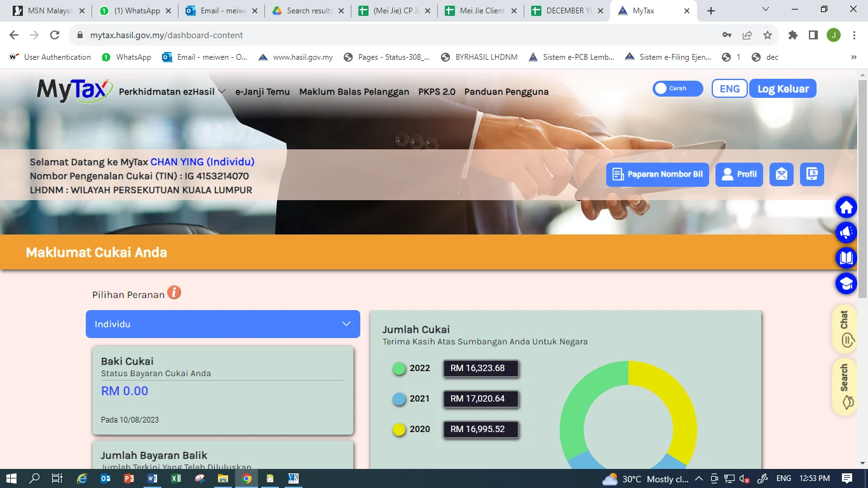Image resolution: width=868 pixels, height=488 pixels.
Task: Open the Panduan Pengguna menu item
Action: [506, 91]
